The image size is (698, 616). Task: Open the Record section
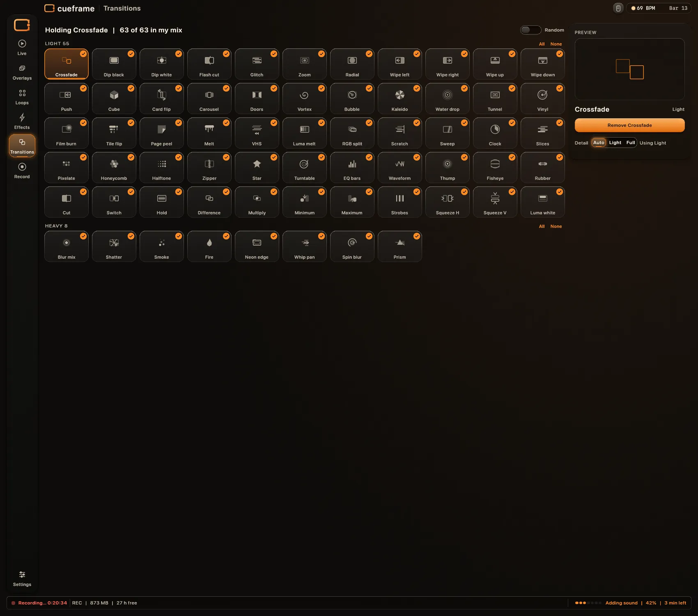22,171
